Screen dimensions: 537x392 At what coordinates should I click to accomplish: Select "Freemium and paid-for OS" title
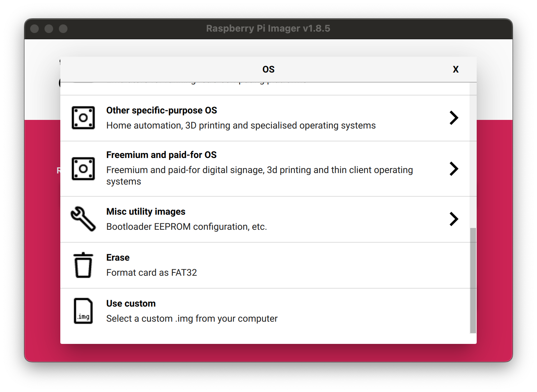pyautogui.click(x=162, y=155)
